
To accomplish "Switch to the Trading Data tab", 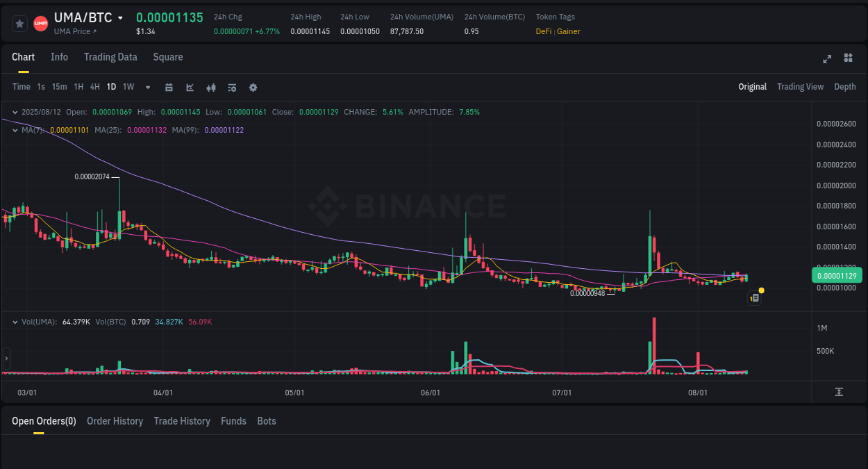I will click(110, 57).
